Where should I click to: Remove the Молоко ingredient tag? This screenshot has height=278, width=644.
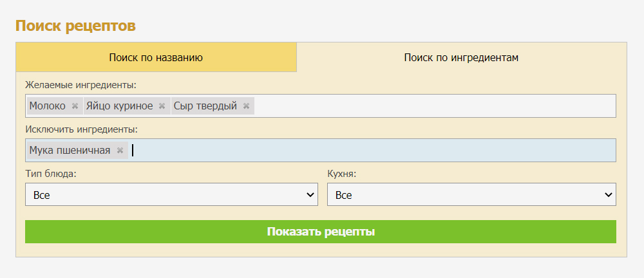tap(75, 106)
